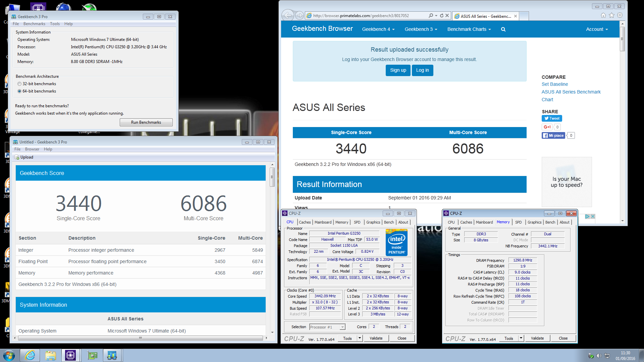Viewport: 644px width, 362px height.
Task: Refresh the Geekbench Browser page
Action: [441, 16]
